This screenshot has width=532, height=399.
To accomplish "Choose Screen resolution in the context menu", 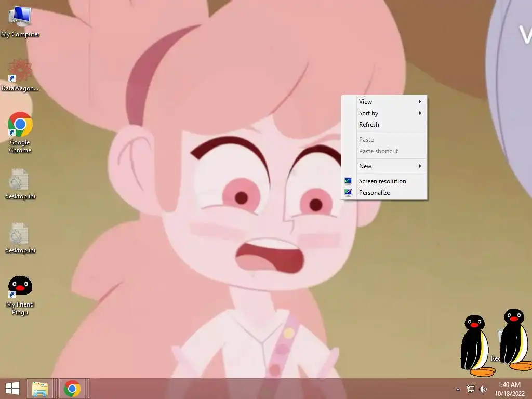I will [x=384, y=181].
